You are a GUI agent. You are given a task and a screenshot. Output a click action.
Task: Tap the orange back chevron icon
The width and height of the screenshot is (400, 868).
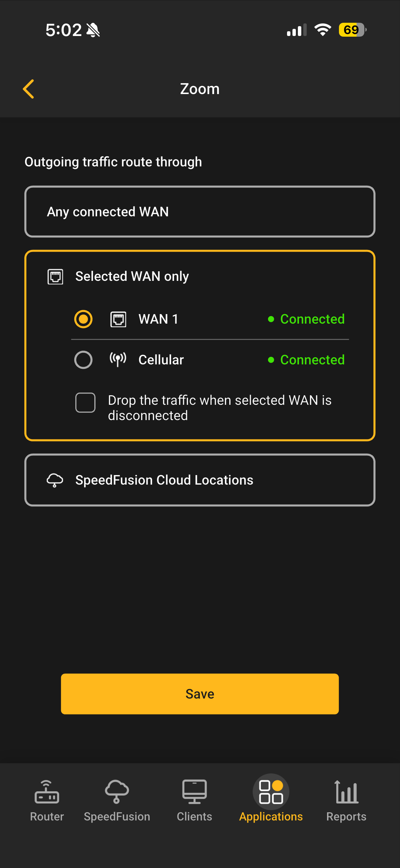(28, 89)
